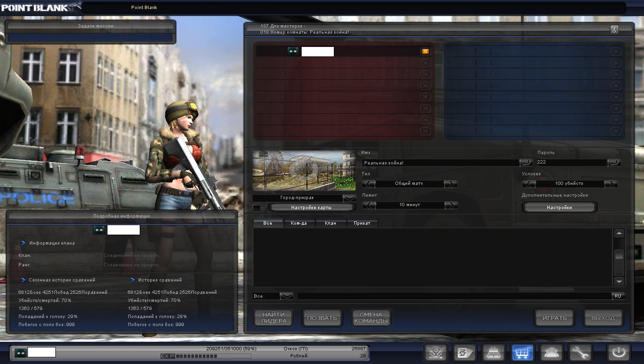
Task: Click the chat message input field
Action: coord(455,296)
